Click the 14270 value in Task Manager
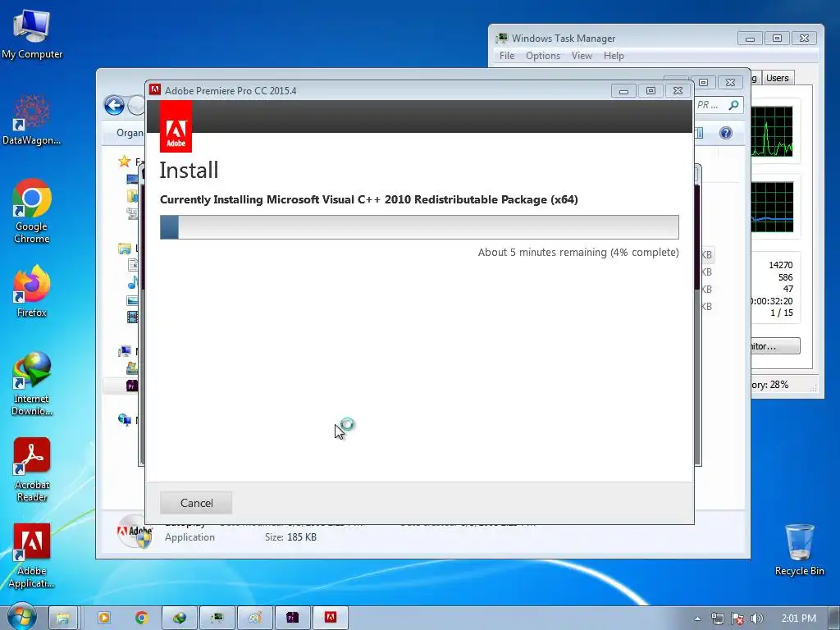The height and width of the screenshot is (630, 840). point(781,265)
